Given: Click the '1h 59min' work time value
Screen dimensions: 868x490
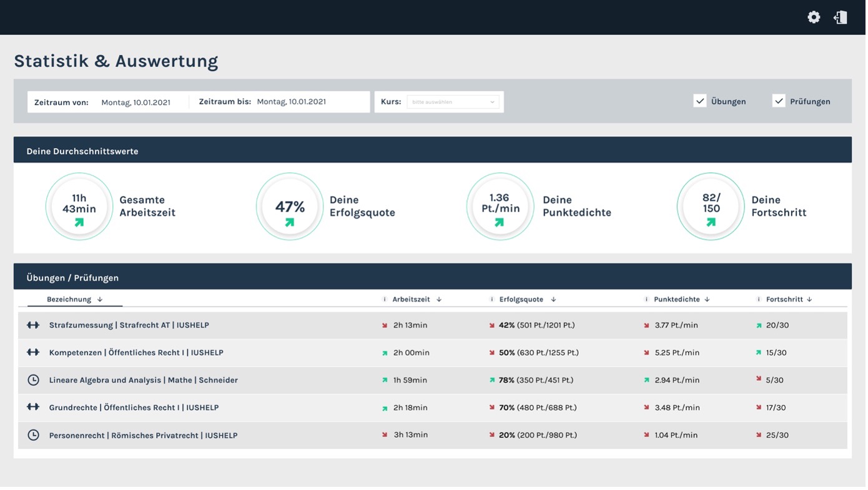Looking at the screenshot, I should (x=410, y=380).
